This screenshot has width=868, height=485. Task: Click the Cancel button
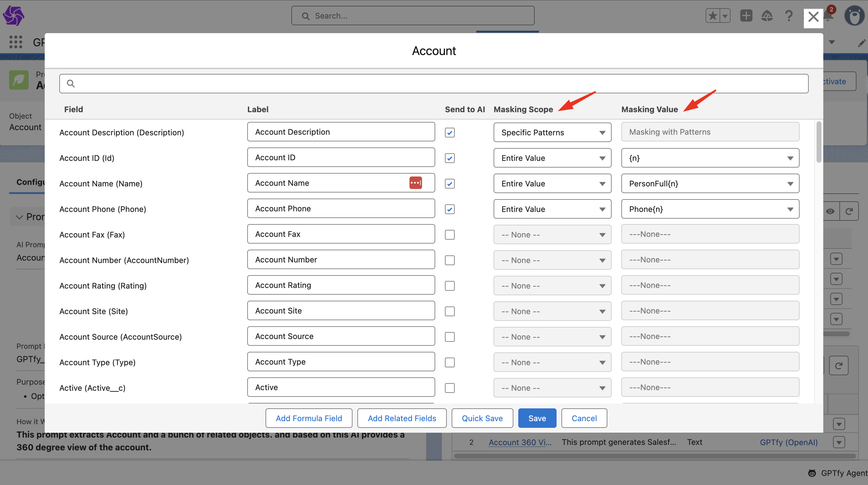[x=584, y=418]
